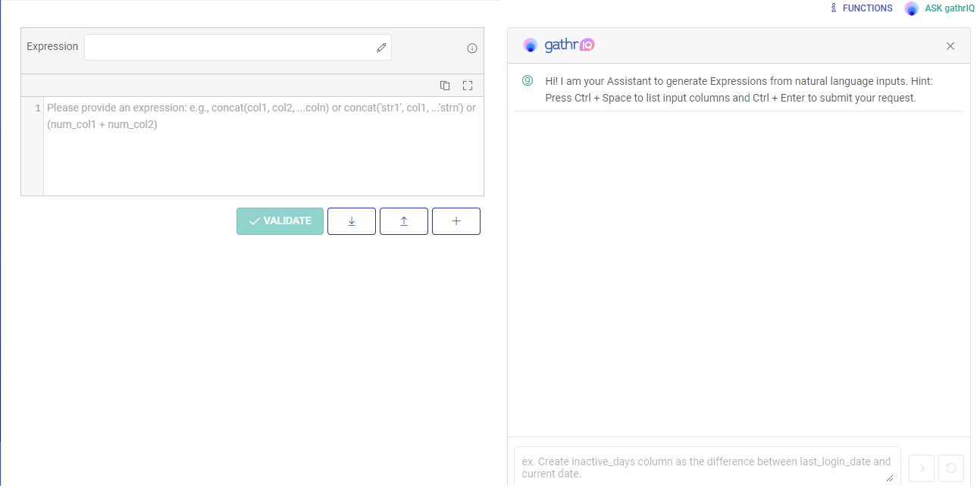Click the gathrIQ logo in panel header
Image resolution: width=980 pixels, height=488 pixels.
559,45
